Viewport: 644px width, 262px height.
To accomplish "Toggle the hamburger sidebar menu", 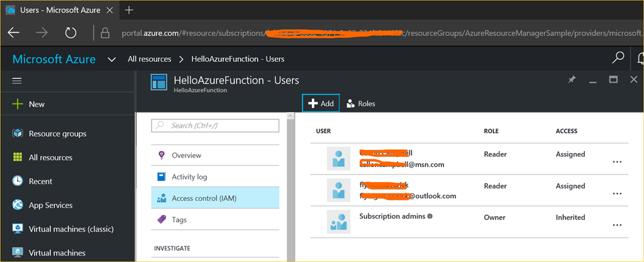I will point(17,81).
